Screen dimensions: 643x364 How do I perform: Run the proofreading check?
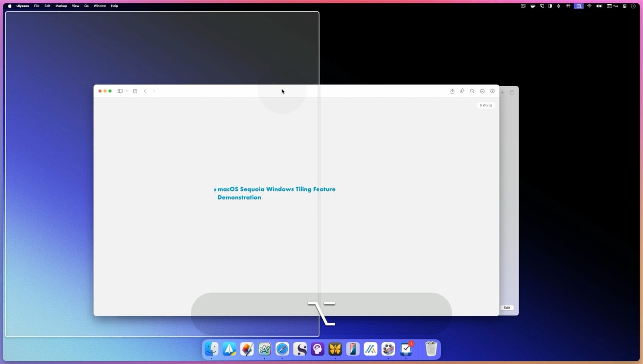click(x=482, y=91)
